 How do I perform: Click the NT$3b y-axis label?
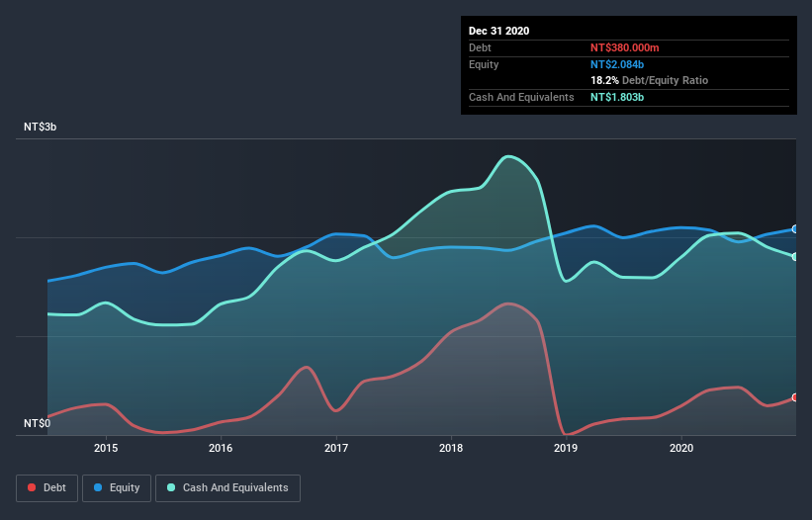click(x=40, y=127)
